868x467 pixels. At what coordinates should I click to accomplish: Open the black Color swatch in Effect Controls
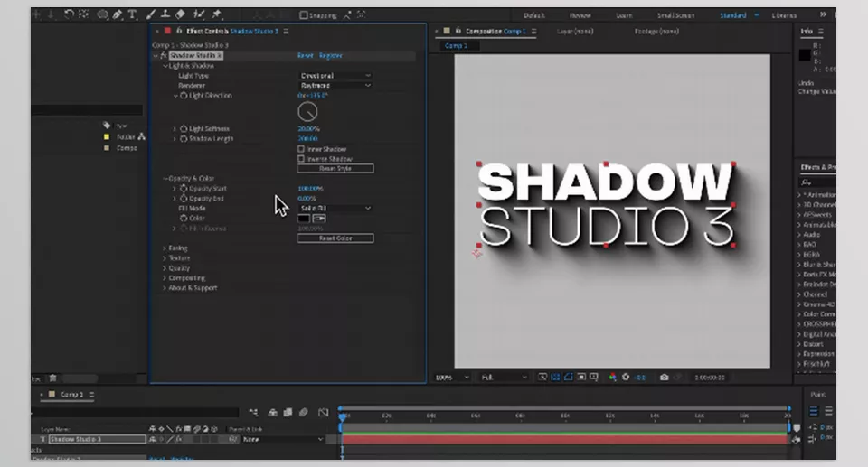(304, 219)
